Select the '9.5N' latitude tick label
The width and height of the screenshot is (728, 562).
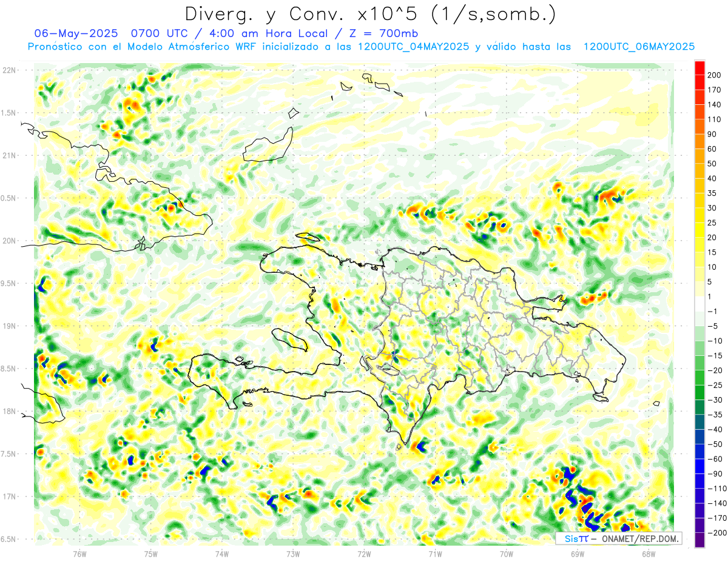click(8, 283)
